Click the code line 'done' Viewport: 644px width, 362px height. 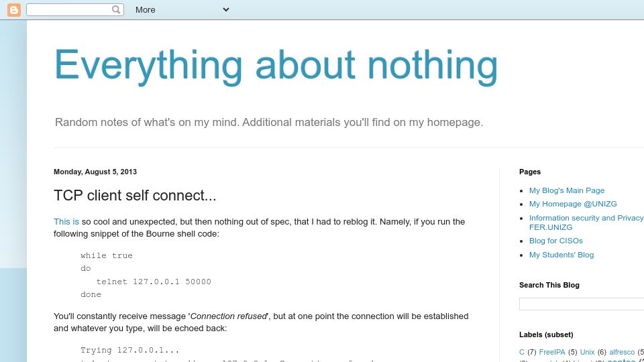[91, 294]
